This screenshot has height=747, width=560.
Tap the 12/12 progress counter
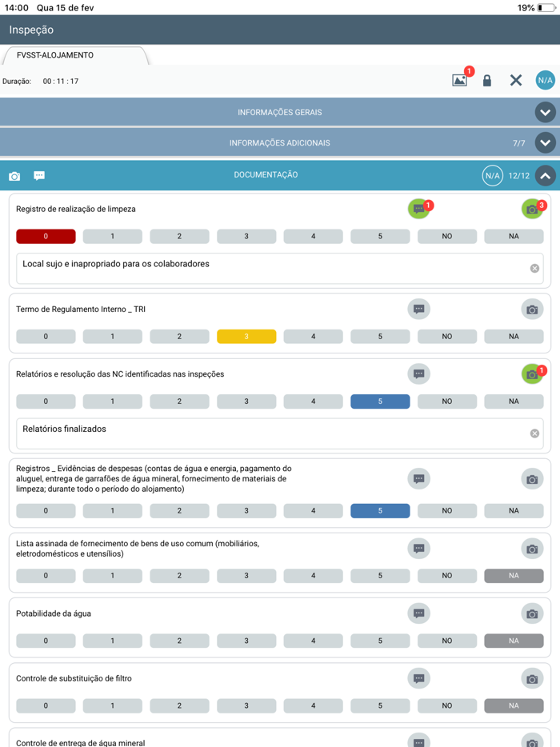pos(519,176)
